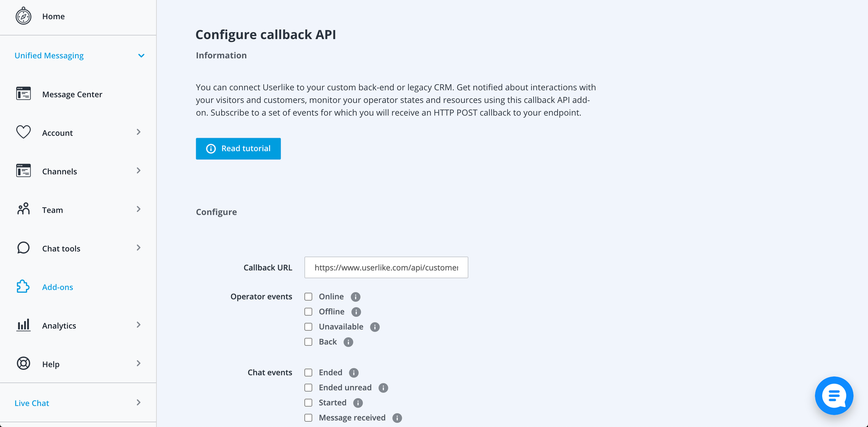The width and height of the screenshot is (868, 427).
Task: Click the Read tutorial button
Action: tap(238, 149)
